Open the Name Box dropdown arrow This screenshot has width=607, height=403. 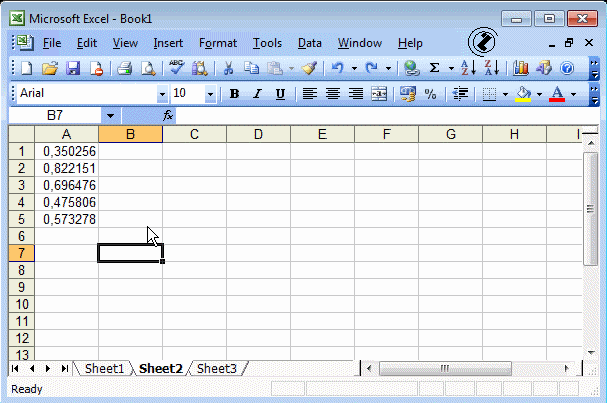coord(109,116)
